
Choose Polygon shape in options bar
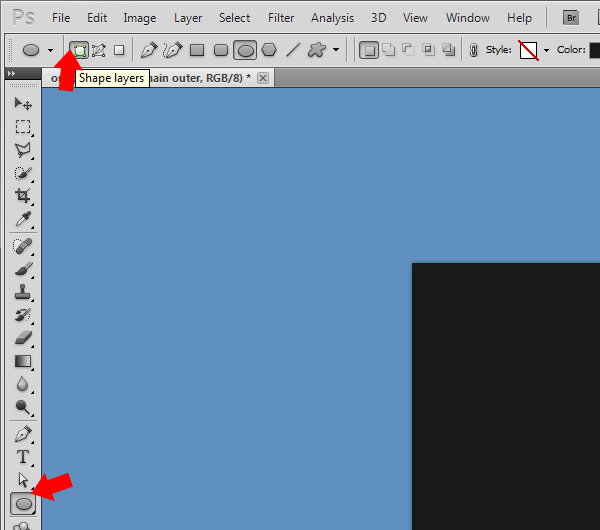(x=269, y=50)
